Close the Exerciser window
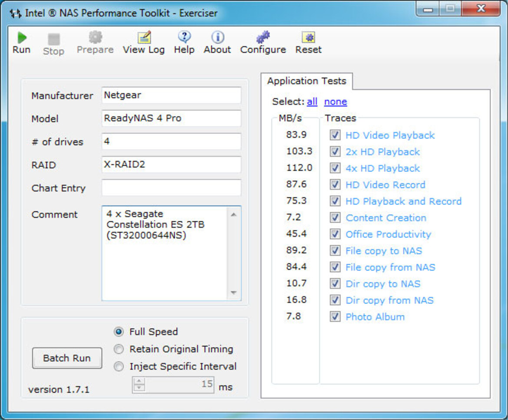The height and width of the screenshot is (420, 508). (x=481, y=8)
